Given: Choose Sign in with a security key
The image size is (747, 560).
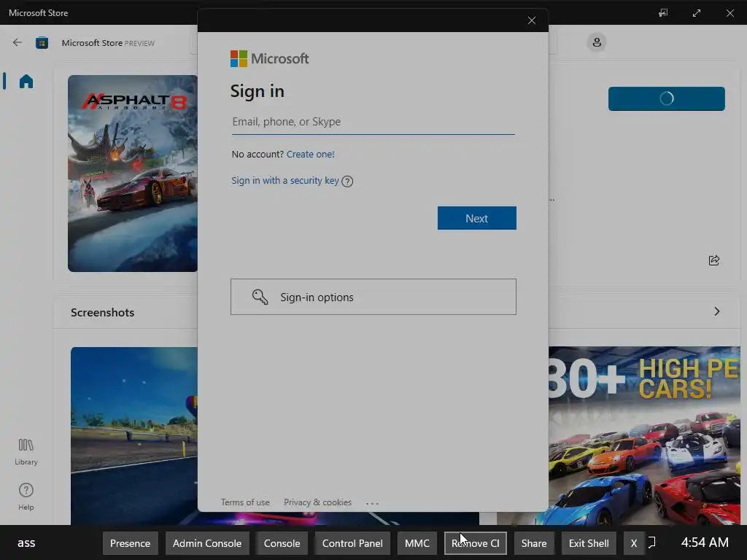Looking at the screenshot, I should point(285,181).
